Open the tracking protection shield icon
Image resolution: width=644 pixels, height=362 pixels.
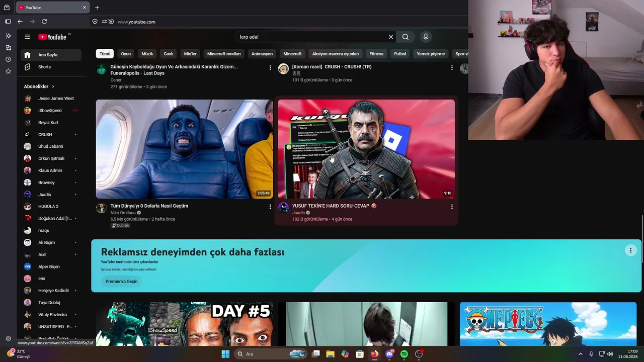pos(95,22)
